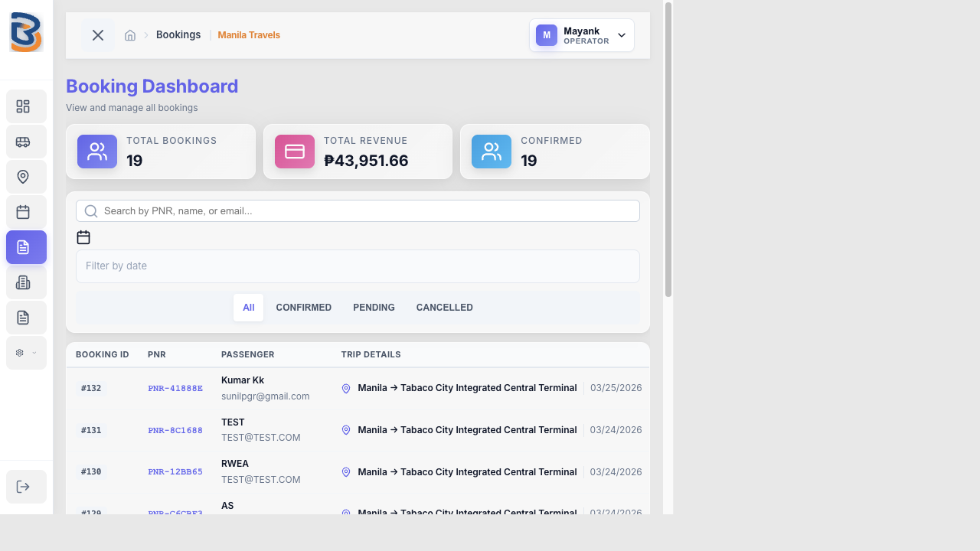Open PNR-41888E link

point(175,389)
